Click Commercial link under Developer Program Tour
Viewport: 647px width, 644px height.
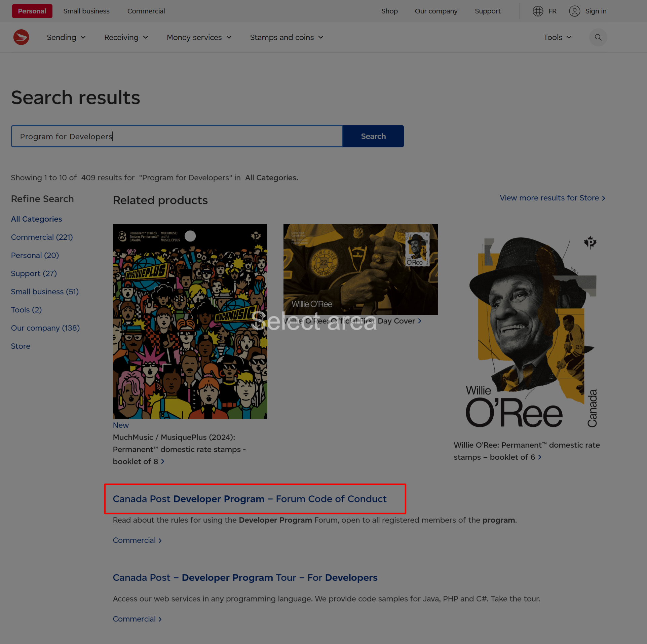tap(137, 619)
